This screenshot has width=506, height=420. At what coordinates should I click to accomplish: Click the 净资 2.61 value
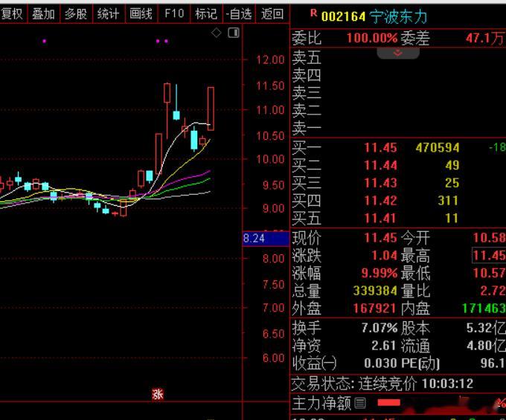pos(383,346)
